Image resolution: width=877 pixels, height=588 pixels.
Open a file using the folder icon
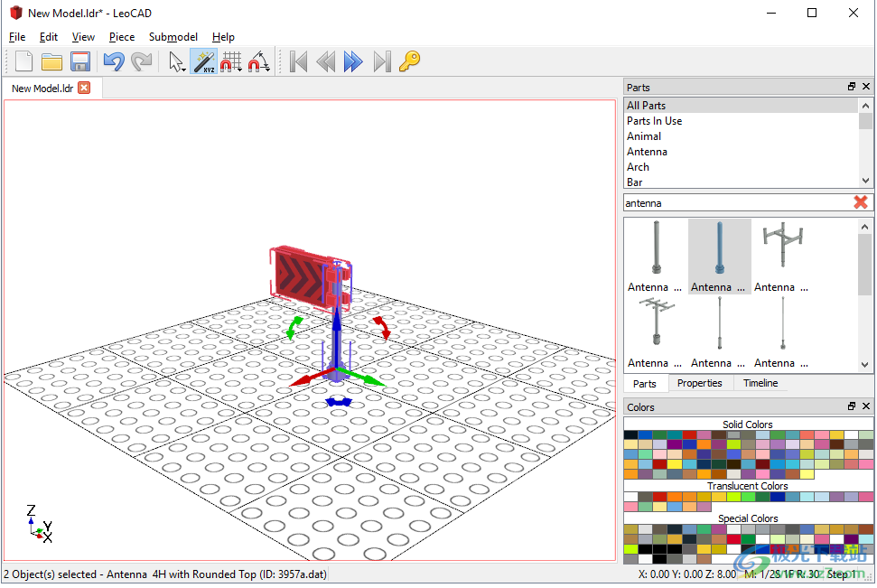(x=51, y=61)
